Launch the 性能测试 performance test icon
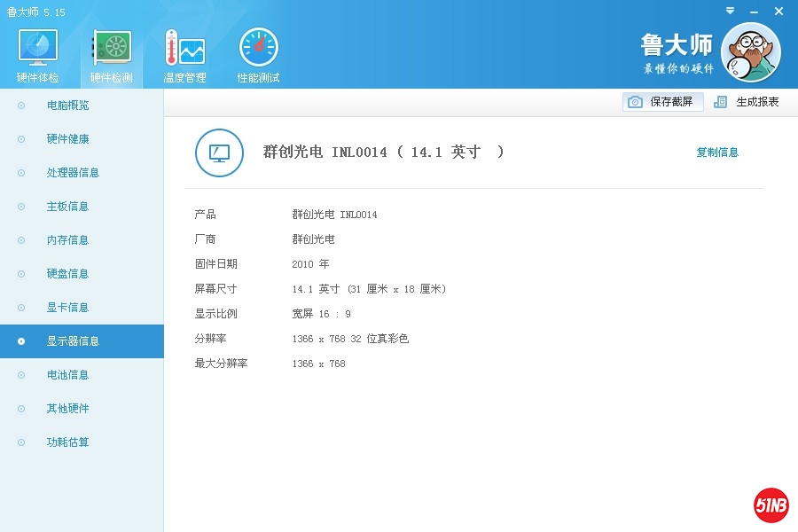 tap(258, 49)
